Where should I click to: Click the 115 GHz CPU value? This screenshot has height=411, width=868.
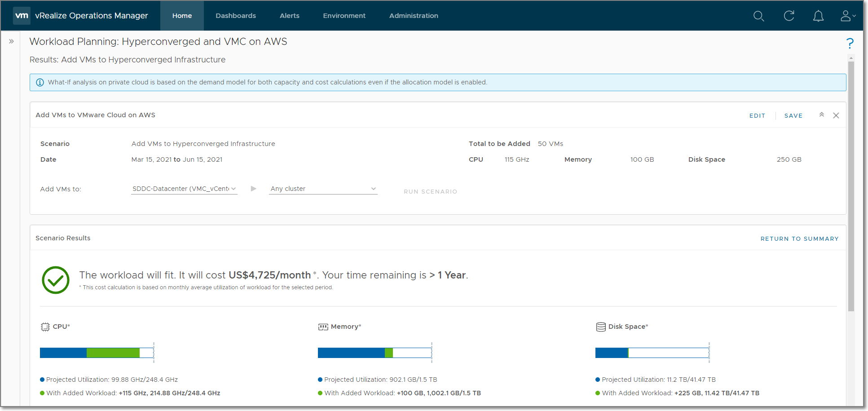pyautogui.click(x=517, y=159)
